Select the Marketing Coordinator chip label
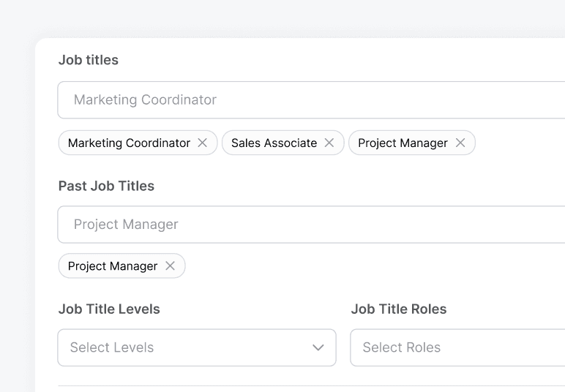The height and width of the screenshot is (392, 565). tap(129, 143)
